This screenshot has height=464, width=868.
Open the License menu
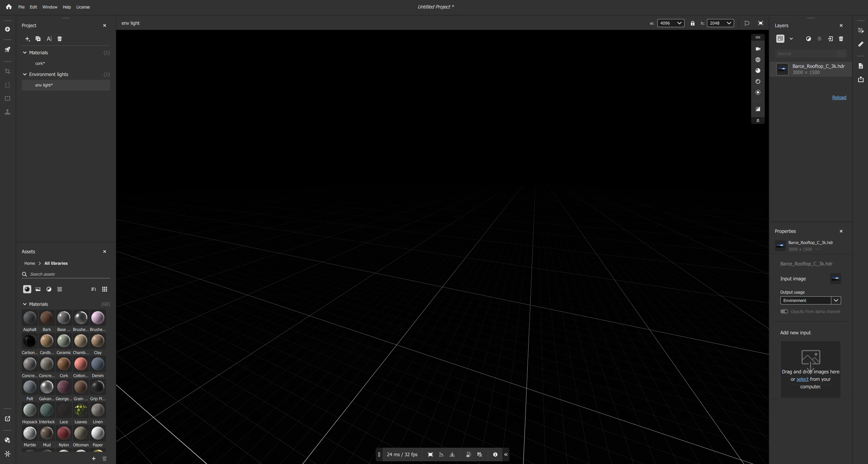point(83,7)
